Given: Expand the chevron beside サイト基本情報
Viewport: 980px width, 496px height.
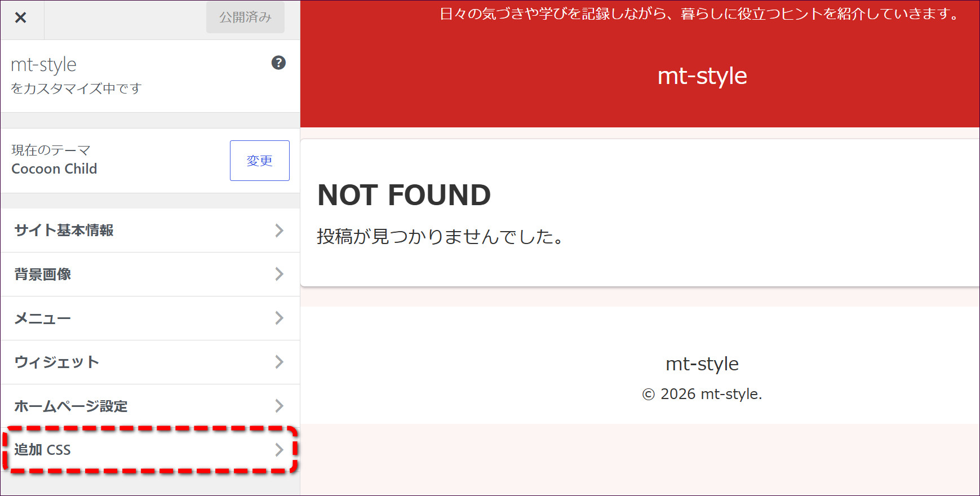Looking at the screenshot, I should 279,231.
